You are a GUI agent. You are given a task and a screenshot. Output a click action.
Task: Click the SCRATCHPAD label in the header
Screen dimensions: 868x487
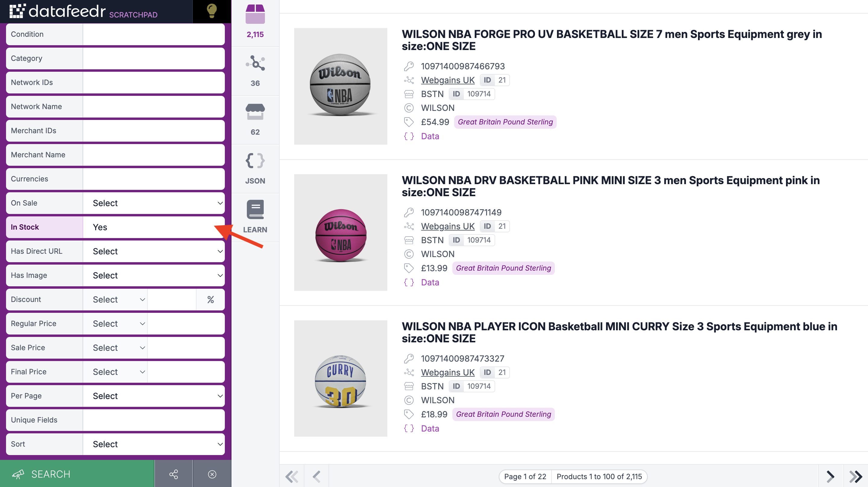coord(133,15)
